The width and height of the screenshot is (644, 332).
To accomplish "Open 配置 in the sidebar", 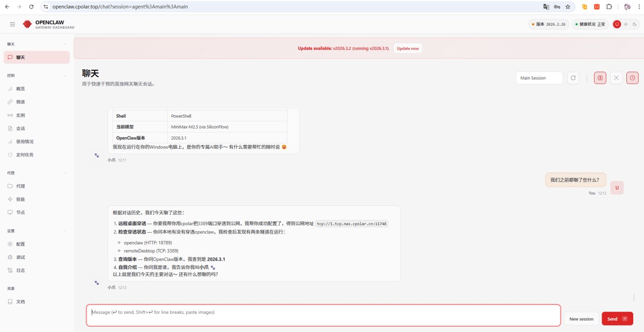I will click(37, 244).
